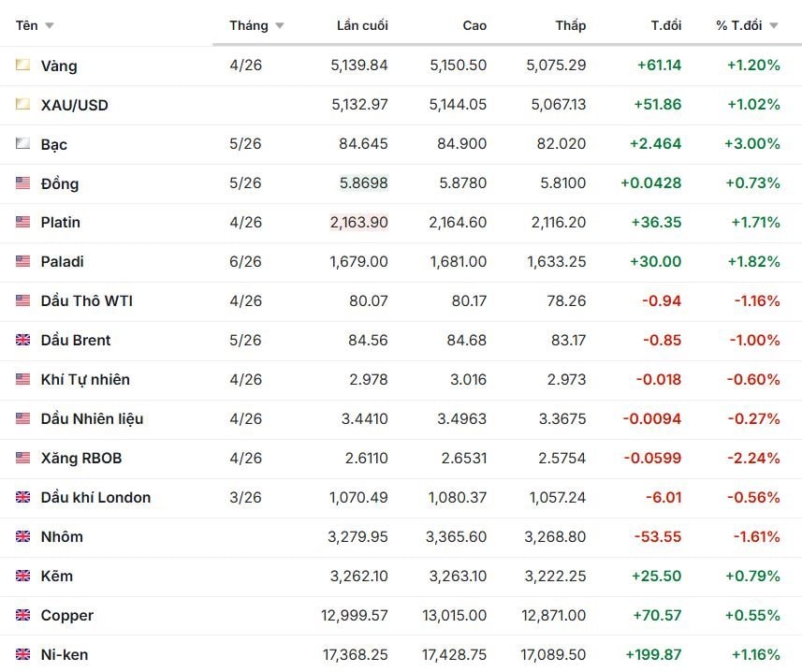Click the Cao column header
This screenshot has width=802, height=672.
(474, 25)
